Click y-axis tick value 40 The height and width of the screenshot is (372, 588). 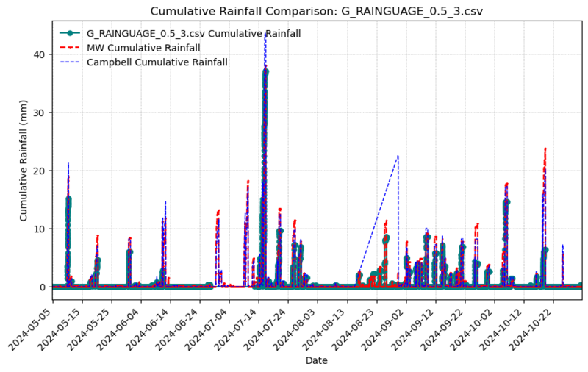point(40,54)
